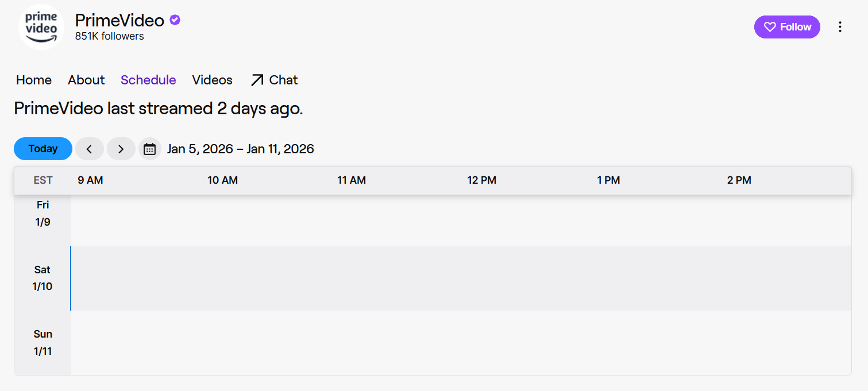
Task: Advance to next week with right chevron
Action: [121, 149]
